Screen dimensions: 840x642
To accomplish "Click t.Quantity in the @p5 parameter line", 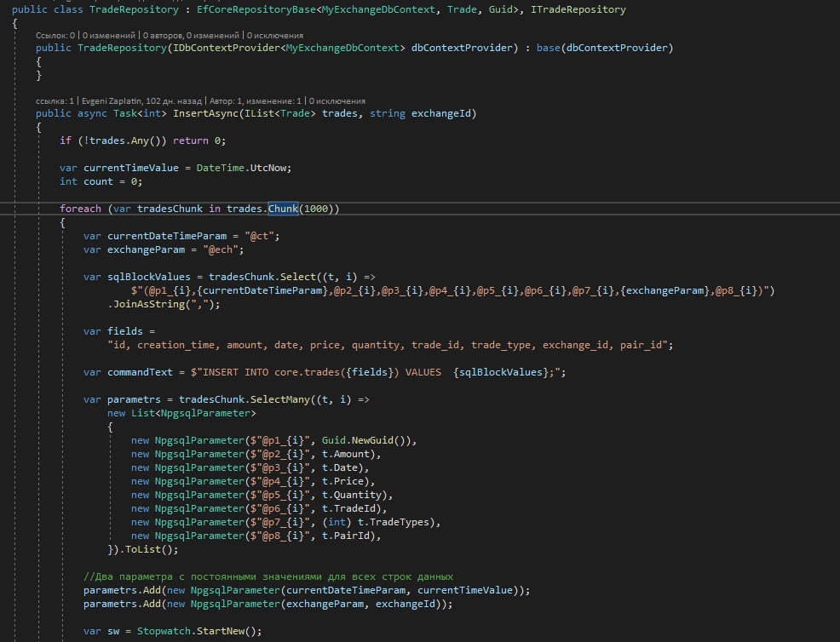I will click(x=352, y=496).
